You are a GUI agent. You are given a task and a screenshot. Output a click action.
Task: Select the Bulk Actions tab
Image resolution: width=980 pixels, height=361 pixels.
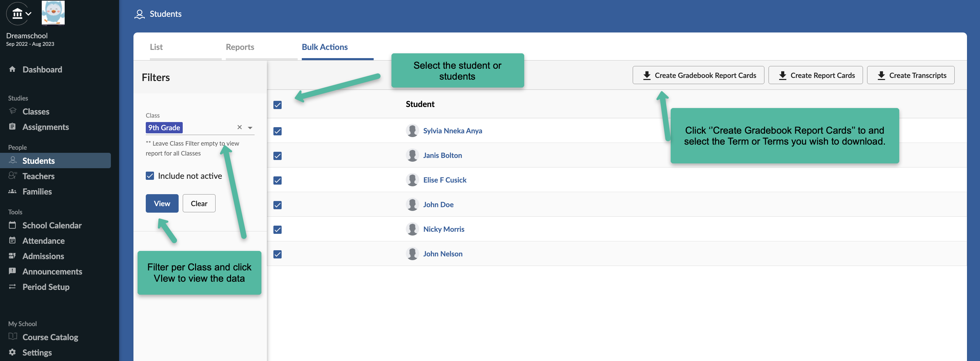(324, 47)
